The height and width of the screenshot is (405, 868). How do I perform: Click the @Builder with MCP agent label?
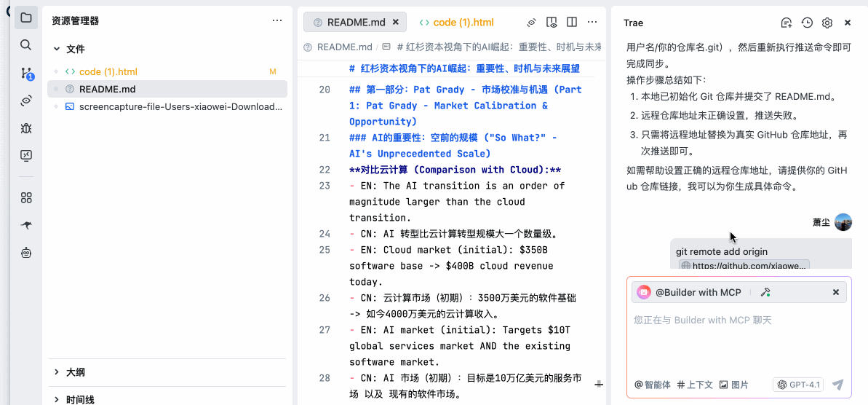(x=698, y=292)
